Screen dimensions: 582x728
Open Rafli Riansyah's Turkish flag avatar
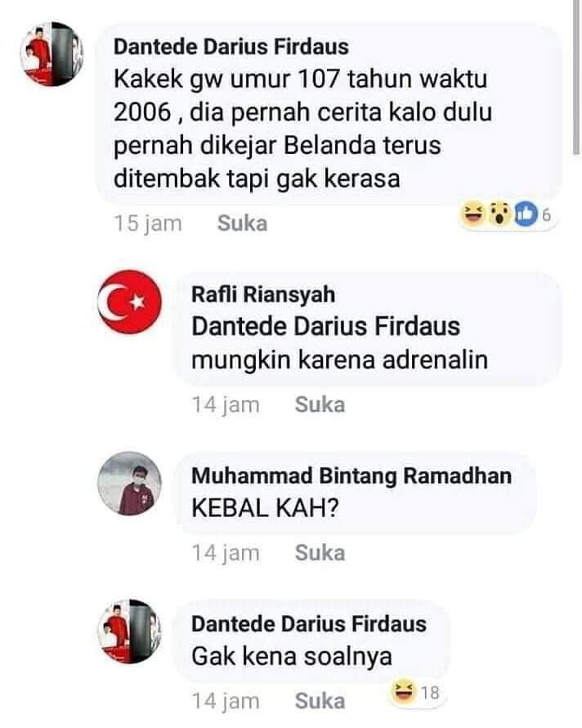click(x=129, y=303)
